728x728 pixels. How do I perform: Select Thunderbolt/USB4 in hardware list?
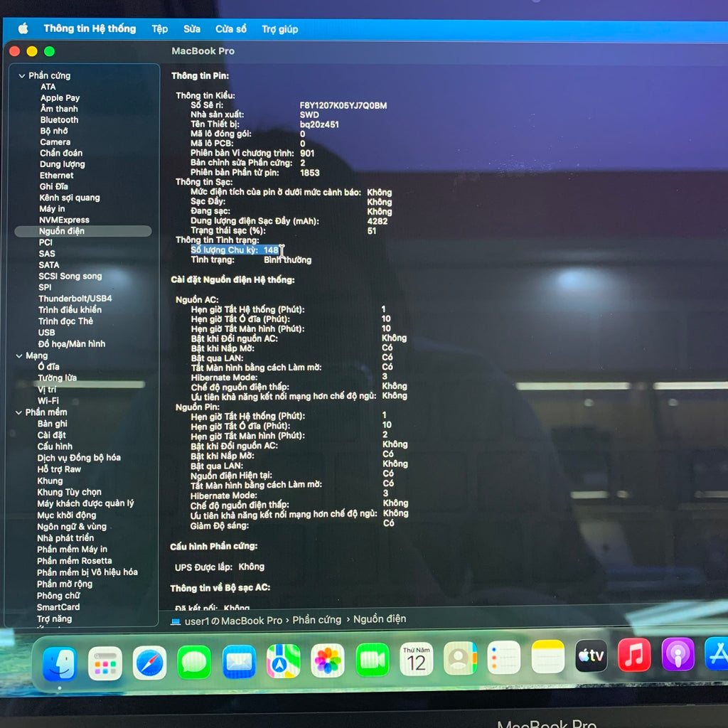pos(75,299)
